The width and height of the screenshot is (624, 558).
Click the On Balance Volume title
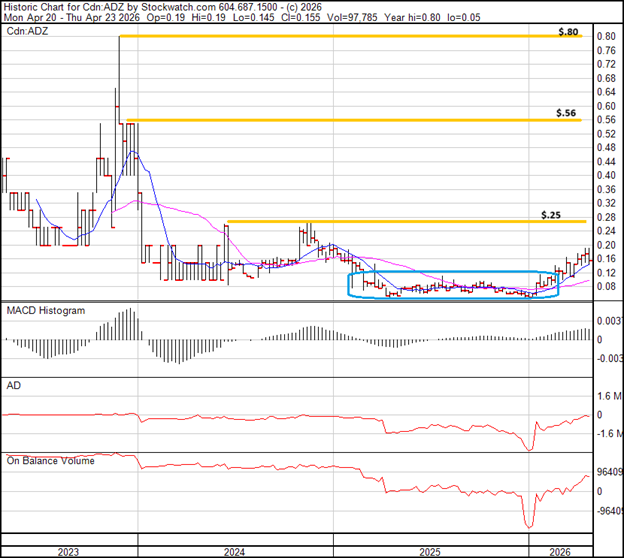pyautogui.click(x=49, y=460)
